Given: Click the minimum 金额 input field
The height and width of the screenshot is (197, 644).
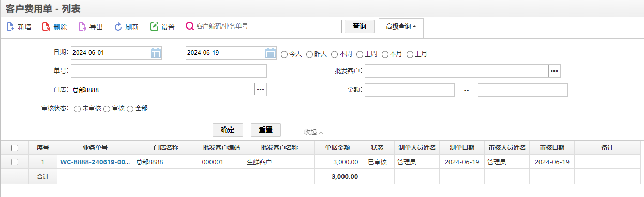Looking at the screenshot, I should (x=409, y=90).
